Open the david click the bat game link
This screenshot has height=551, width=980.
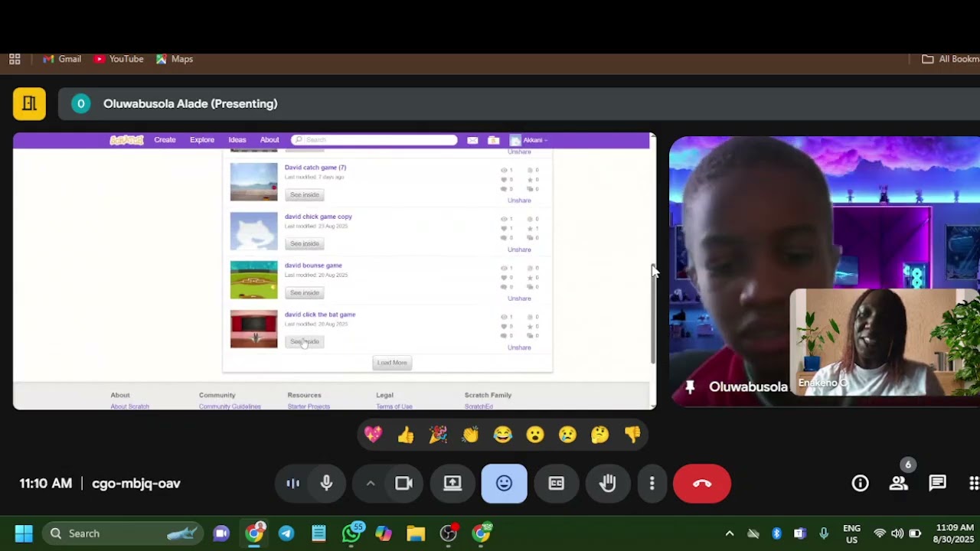click(x=320, y=315)
